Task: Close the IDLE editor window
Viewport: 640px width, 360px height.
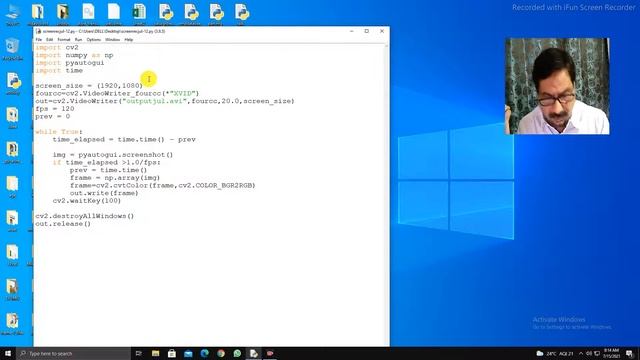Action: click(382, 31)
